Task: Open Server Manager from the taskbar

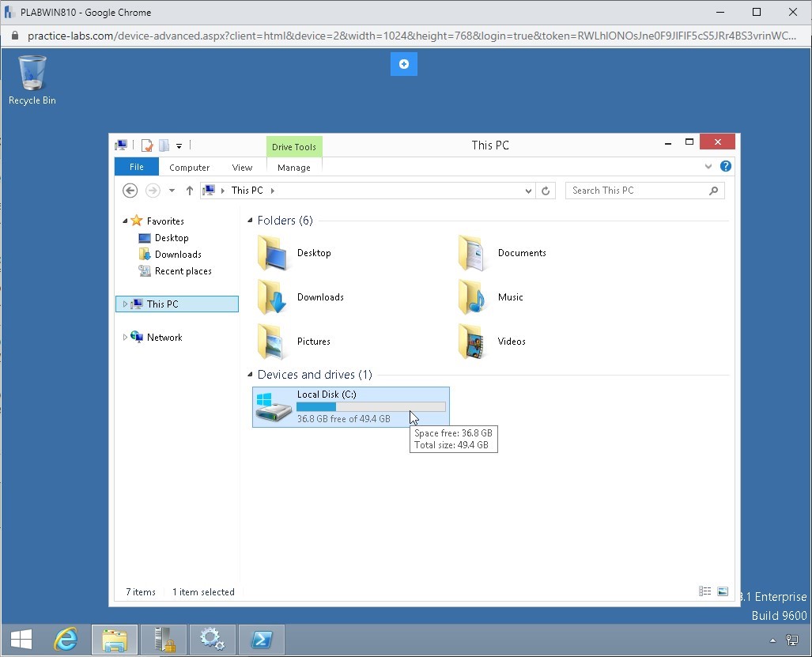Action: [164, 640]
